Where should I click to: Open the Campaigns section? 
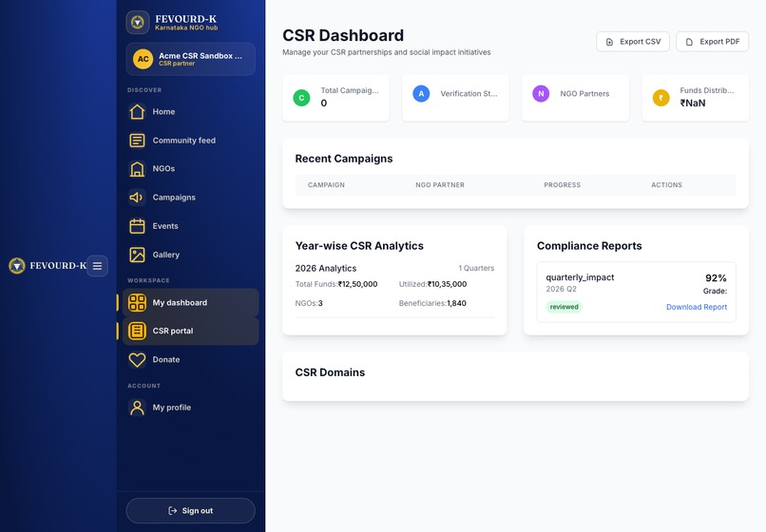point(190,198)
